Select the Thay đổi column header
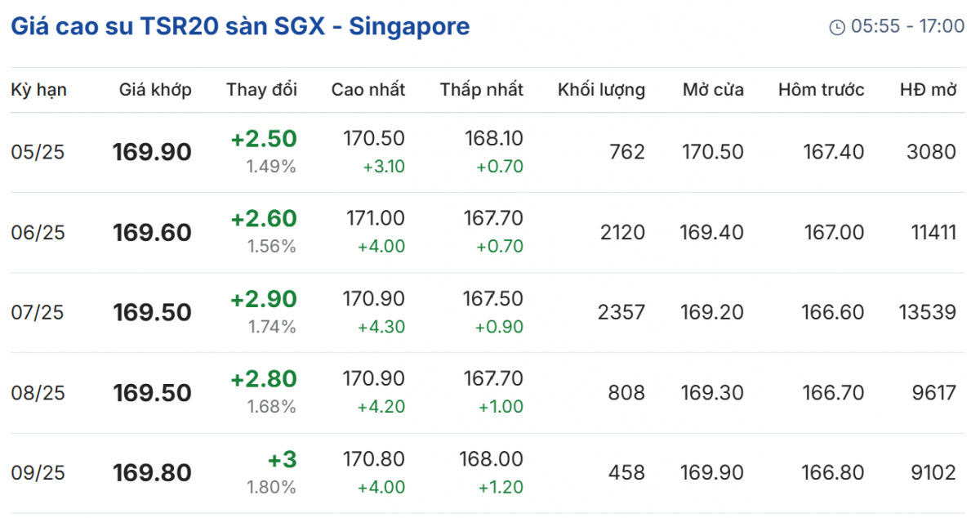Viewport: 980px width, 518px height. (x=261, y=90)
